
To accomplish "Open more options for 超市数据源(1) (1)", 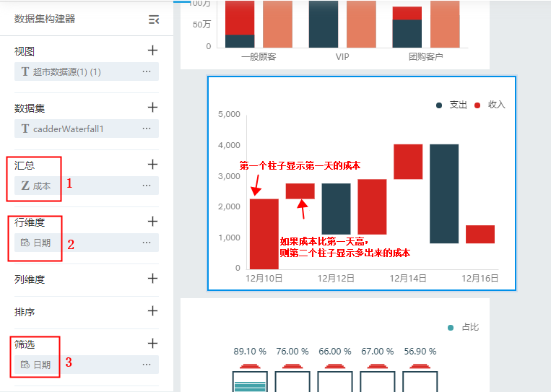I will (147, 71).
